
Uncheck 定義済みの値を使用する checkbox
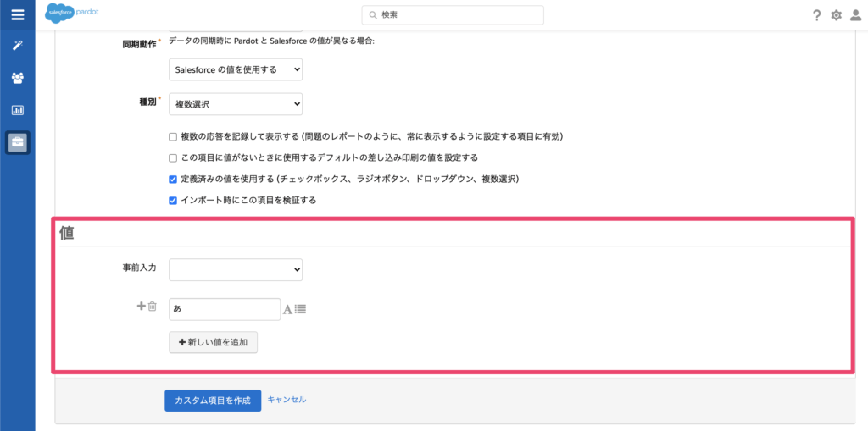pos(173,180)
